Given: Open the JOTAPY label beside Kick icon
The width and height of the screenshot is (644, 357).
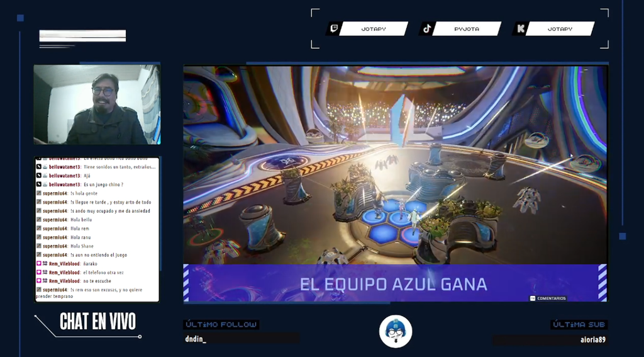Looking at the screenshot, I should (560, 29).
